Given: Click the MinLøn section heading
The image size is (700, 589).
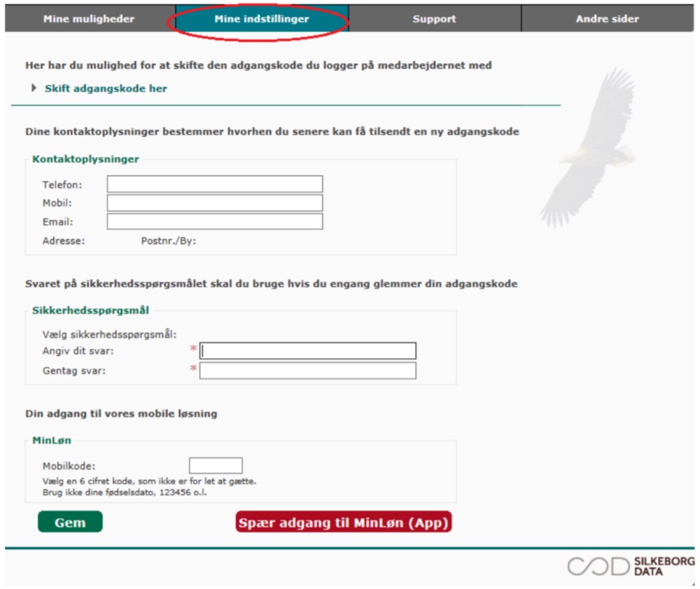Looking at the screenshot, I should [x=52, y=441].
